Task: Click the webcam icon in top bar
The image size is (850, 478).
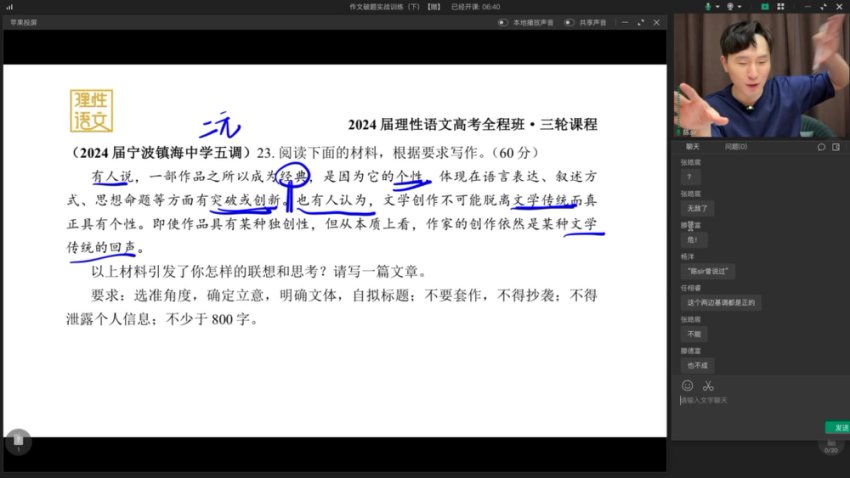Action: click(731, 6)
